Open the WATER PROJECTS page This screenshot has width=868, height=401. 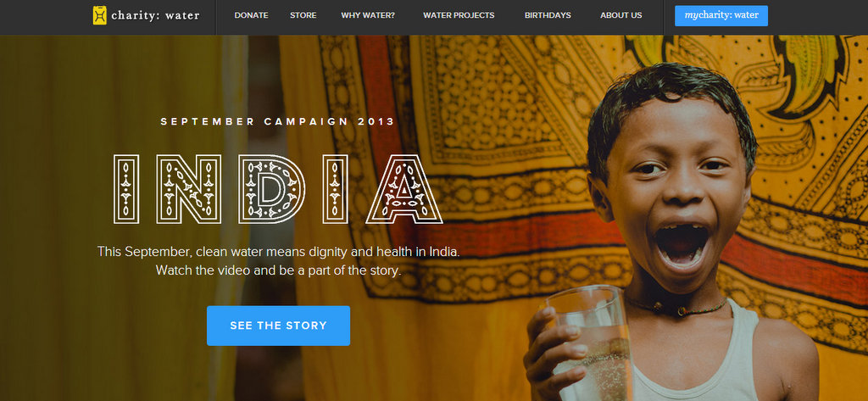459,15
